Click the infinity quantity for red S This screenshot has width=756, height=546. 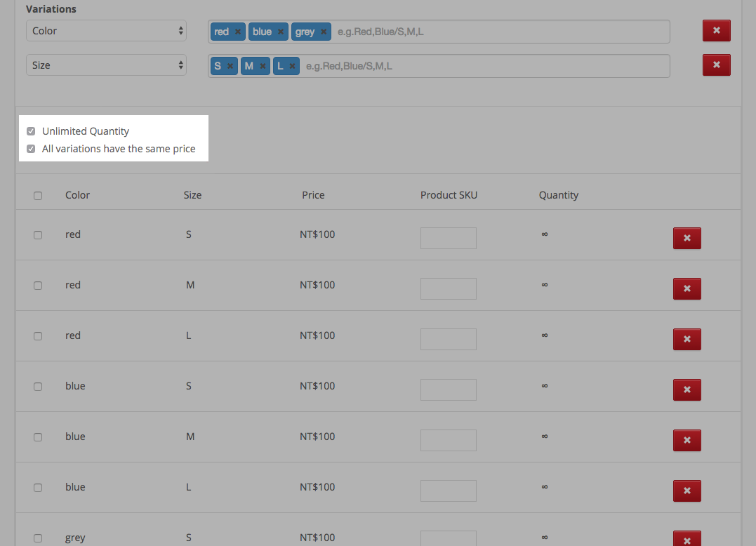point(544,234)
